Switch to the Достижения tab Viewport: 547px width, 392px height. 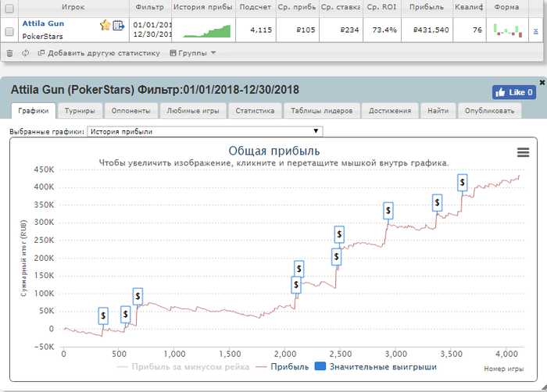(390, 111)
